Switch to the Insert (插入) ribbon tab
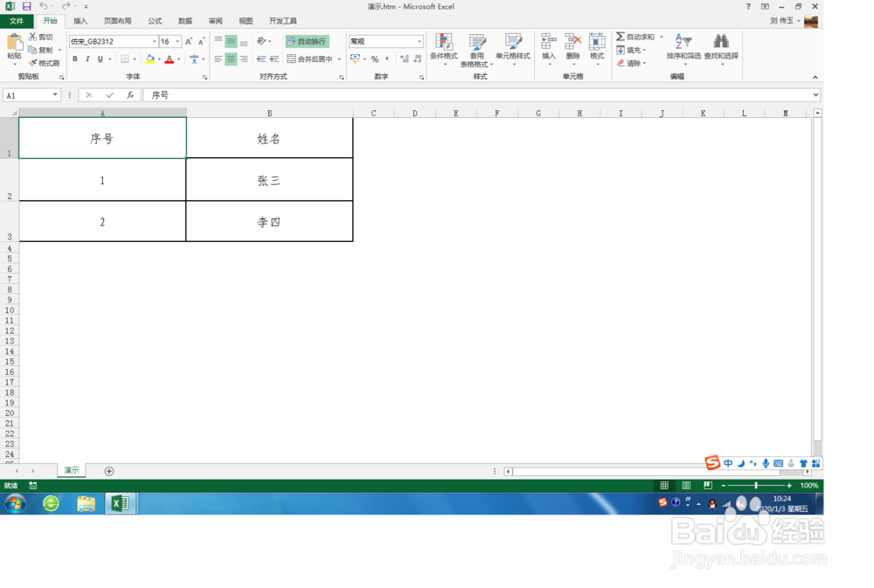 click(x=80, y=21)
